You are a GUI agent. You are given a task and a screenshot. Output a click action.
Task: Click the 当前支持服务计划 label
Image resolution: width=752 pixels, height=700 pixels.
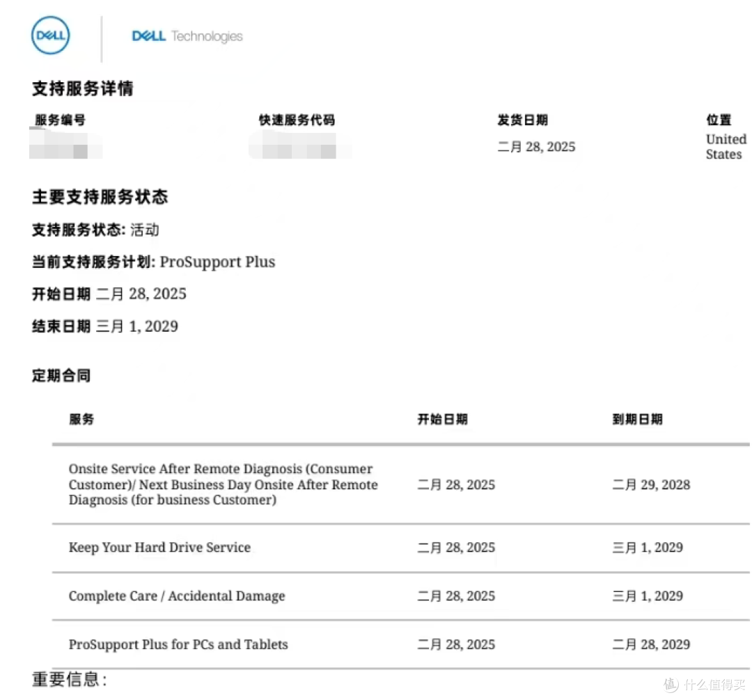click(93, 262)
